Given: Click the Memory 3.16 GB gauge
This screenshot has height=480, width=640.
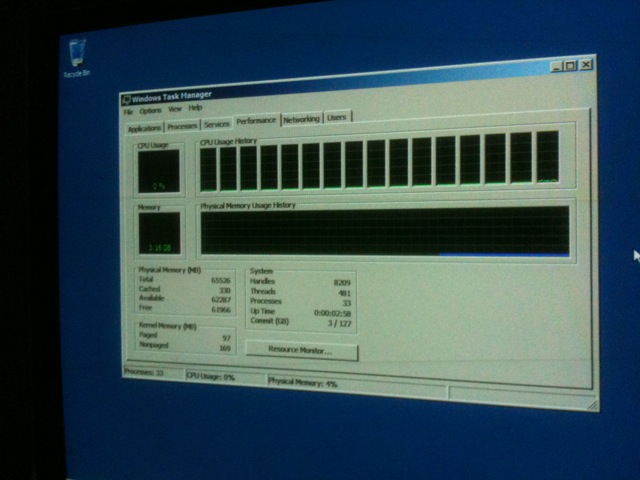Looking at the screenshot, I should point(159,233).
